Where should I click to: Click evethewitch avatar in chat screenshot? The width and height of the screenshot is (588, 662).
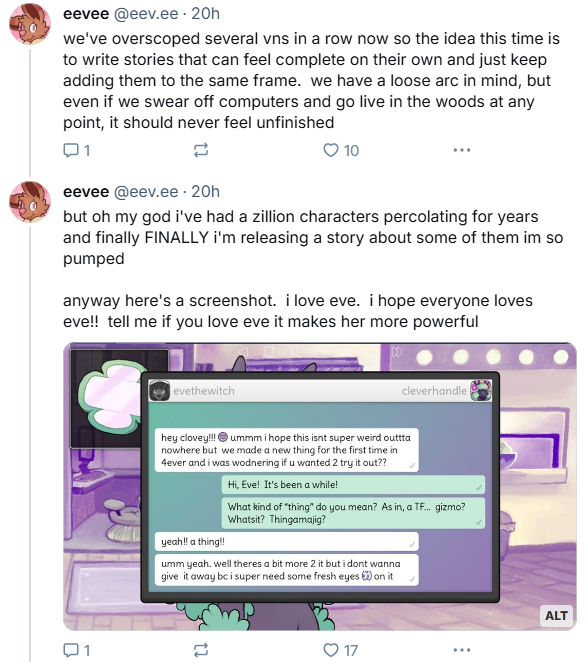point(160,391)
